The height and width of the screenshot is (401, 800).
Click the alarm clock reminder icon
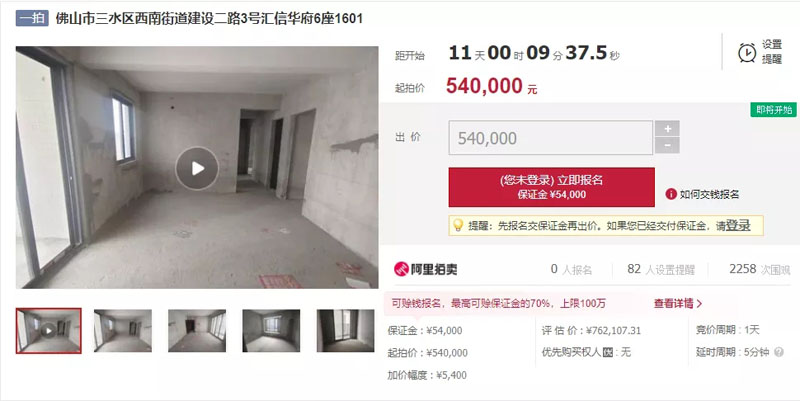[x=747, y=53]
